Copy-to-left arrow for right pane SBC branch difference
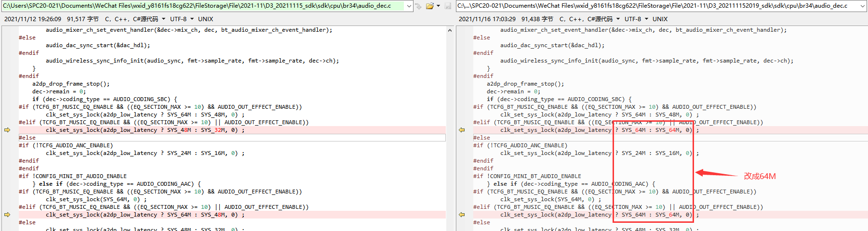This screenshot has width=868, height=231. 462,130
